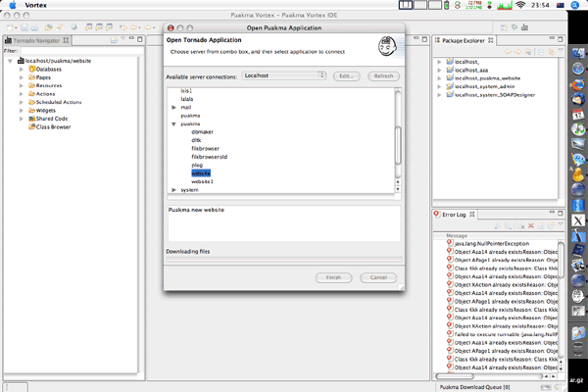Click the Wi-Fi status icon in menu bar
Viewport: 588px width, 392px height.
[520, 5]
